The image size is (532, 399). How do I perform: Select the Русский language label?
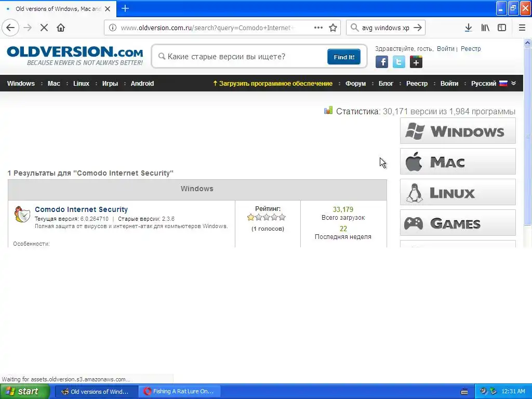pos(484,84)
